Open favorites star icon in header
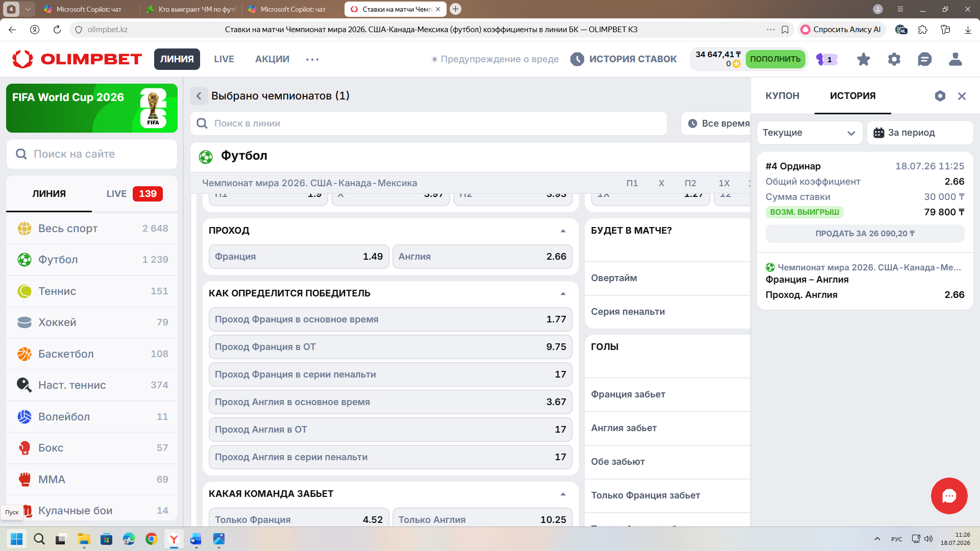 [863, 59]
